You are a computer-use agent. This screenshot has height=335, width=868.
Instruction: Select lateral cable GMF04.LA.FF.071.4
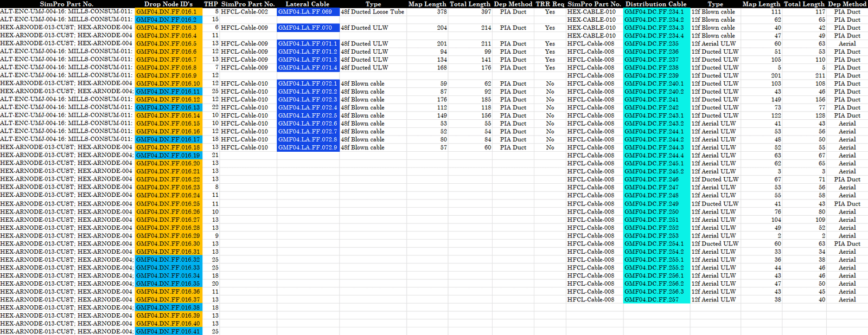(308, 68)
